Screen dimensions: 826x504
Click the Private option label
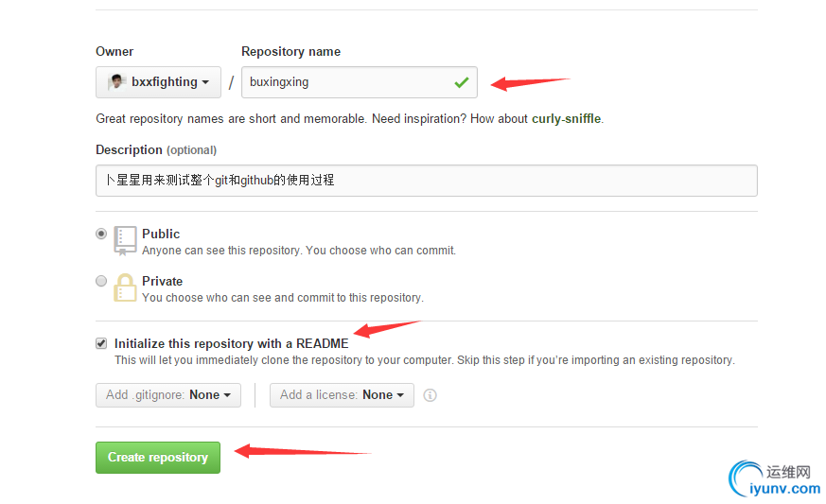click(x=162, y=281)
